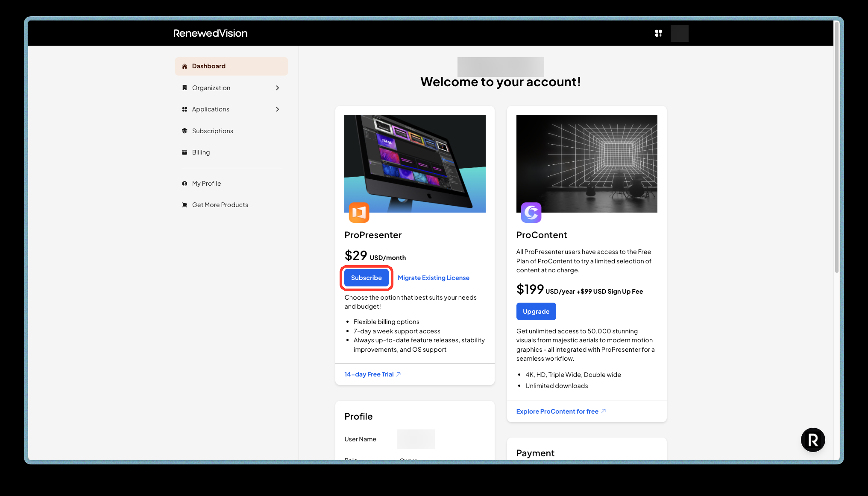Click the ProPresenter orange app icon

(359, 213)
